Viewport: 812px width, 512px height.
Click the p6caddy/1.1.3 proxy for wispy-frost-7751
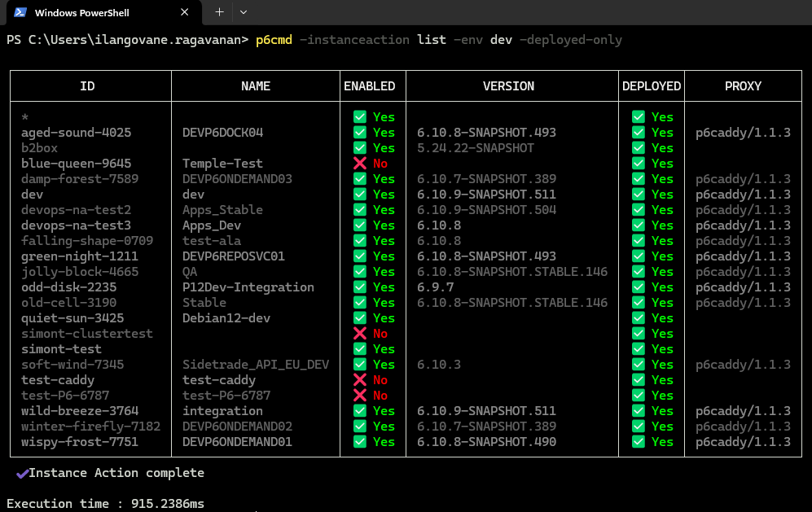point(743,442)
